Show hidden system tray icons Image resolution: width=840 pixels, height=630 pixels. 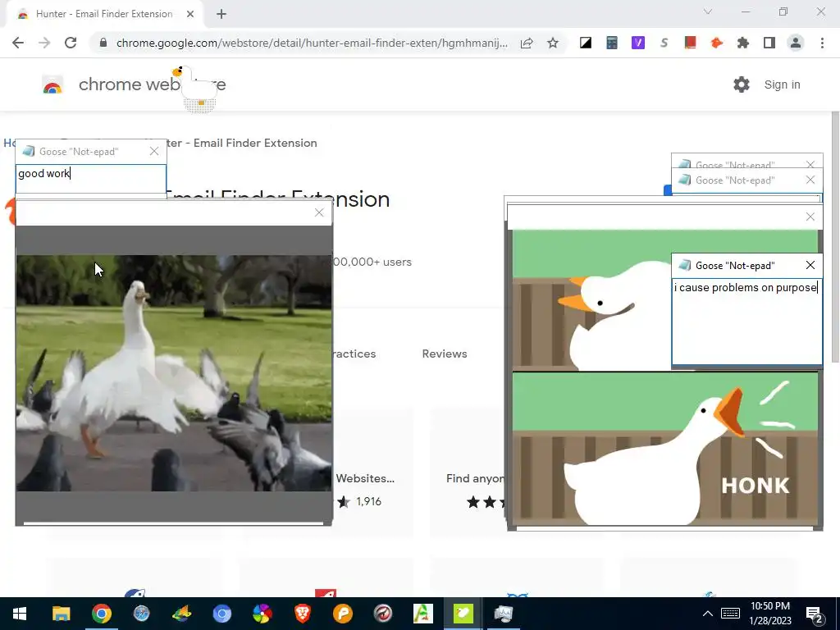(x=708, y=614)
